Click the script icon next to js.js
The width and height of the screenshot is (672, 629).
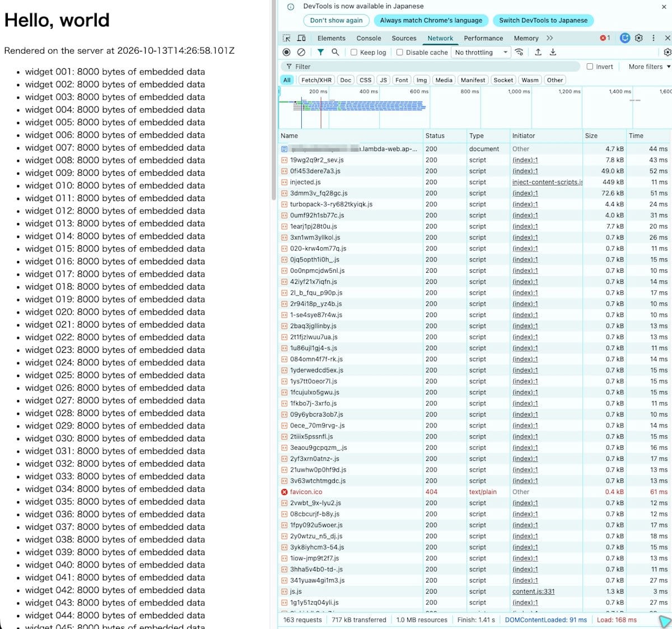click(x=284, y=591)
